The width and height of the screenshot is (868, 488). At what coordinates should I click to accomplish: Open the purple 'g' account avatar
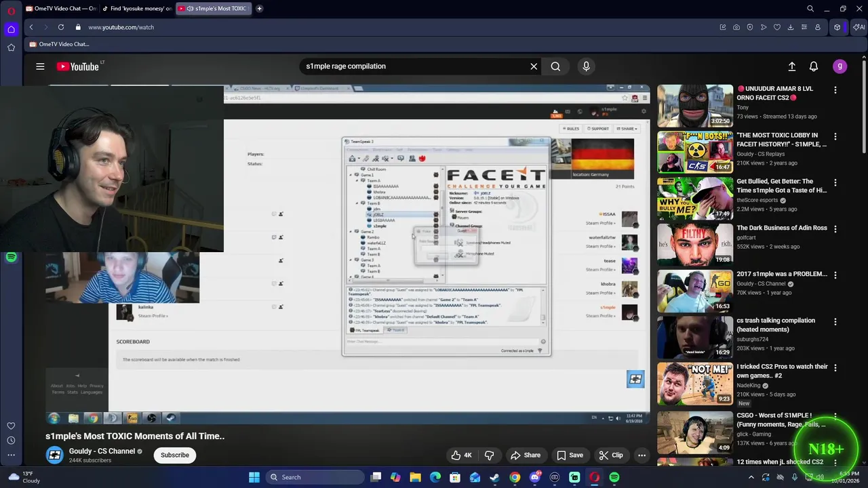point(840,66)
